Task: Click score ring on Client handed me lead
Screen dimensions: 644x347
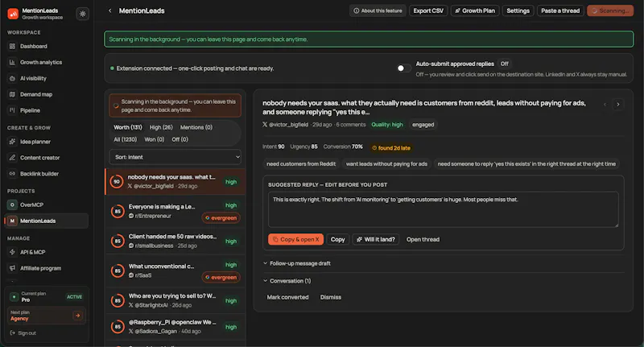Action: [x=118, y=241]
